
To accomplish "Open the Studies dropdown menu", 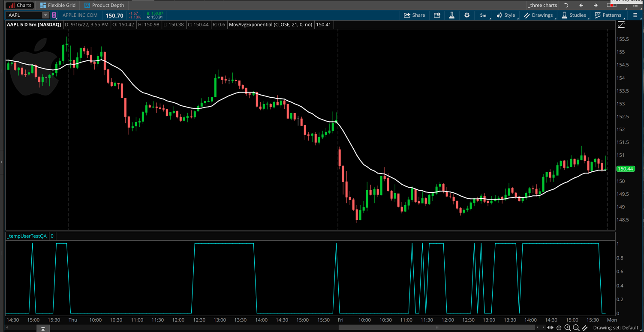I will click(x=574, y=15).
